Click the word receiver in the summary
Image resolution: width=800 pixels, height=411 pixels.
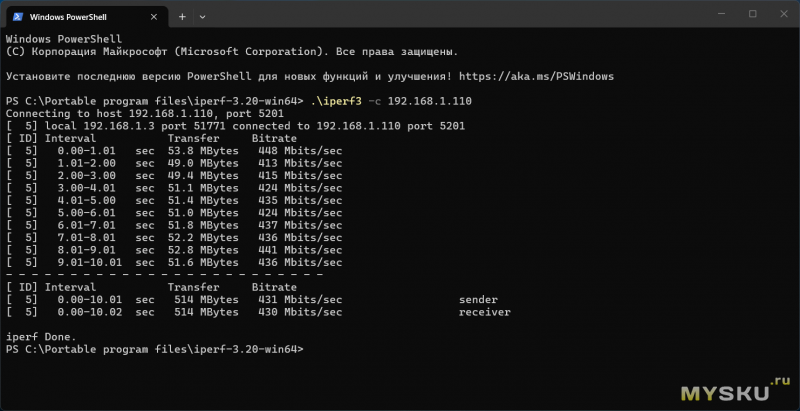(484, 312)
